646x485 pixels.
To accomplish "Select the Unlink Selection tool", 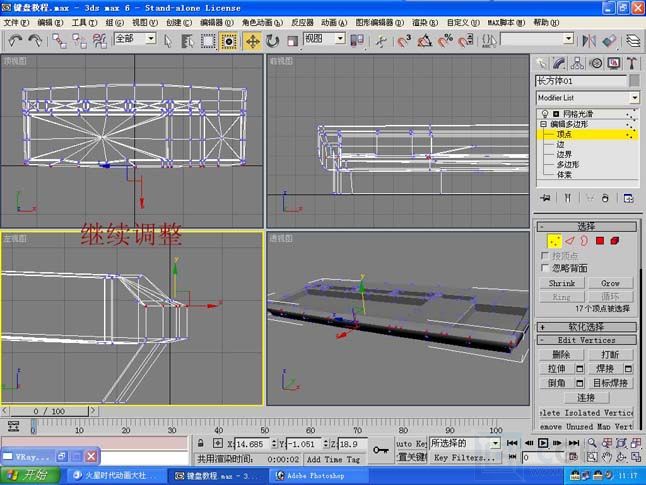I will click(x=79, y=40).
